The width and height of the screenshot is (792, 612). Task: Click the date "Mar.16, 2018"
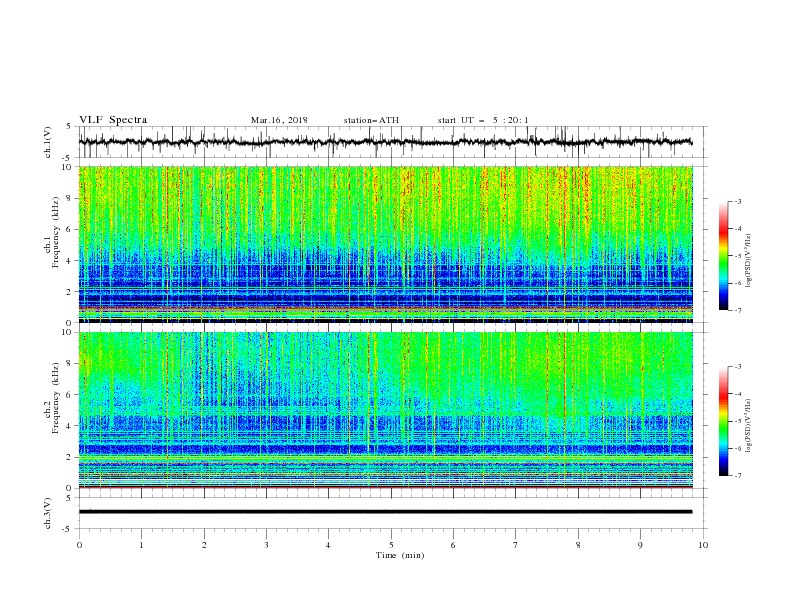point(279,120)
